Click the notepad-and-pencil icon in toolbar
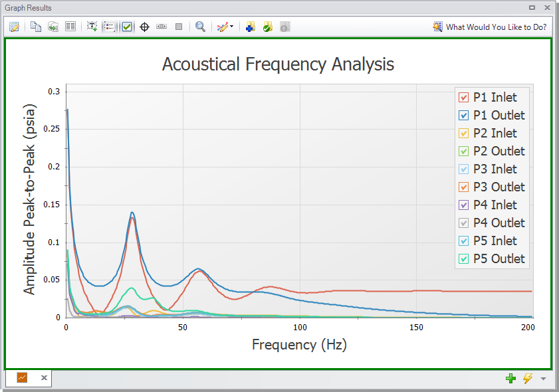Image resolution: width=559 pixels, height=392 pixels. click(x=14, y=27)
